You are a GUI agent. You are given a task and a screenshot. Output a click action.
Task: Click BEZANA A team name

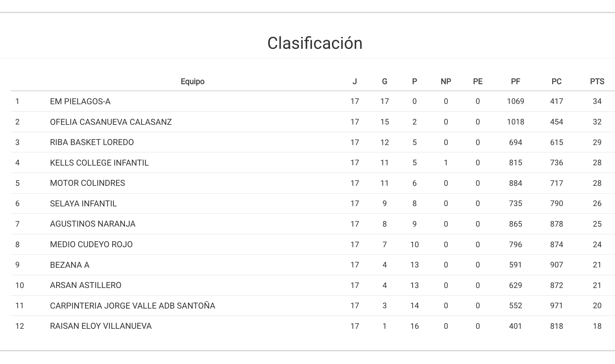[x=70, y=265]
